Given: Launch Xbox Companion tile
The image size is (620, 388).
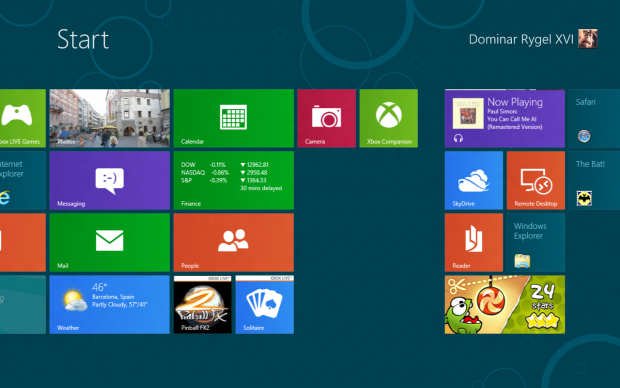Looking at the screenshot, I should point(389,118).
